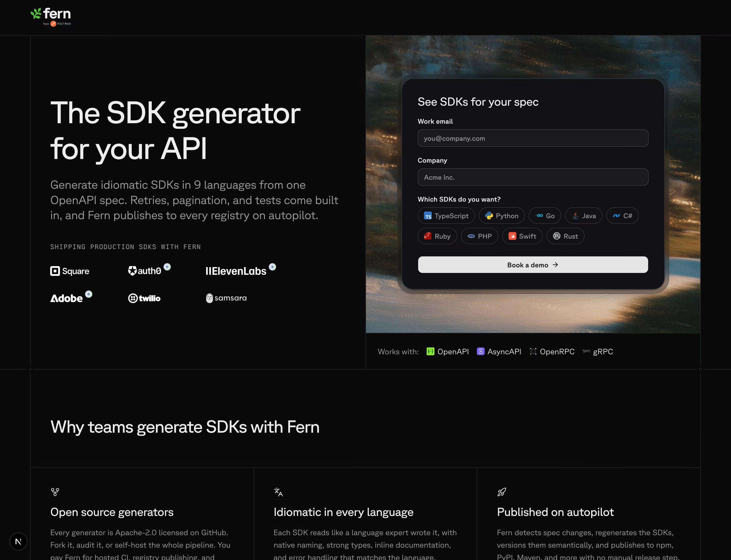Click the AsyncAPI purple icon
The width and height of the screenshot is (731, 560).
coord(481,352)
